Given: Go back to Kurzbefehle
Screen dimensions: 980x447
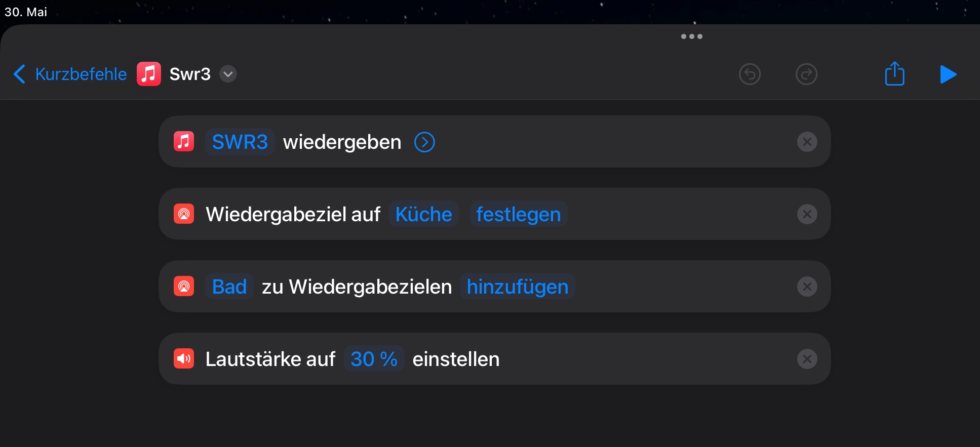Looking at the screenshot, I should [x=70, y=74].
